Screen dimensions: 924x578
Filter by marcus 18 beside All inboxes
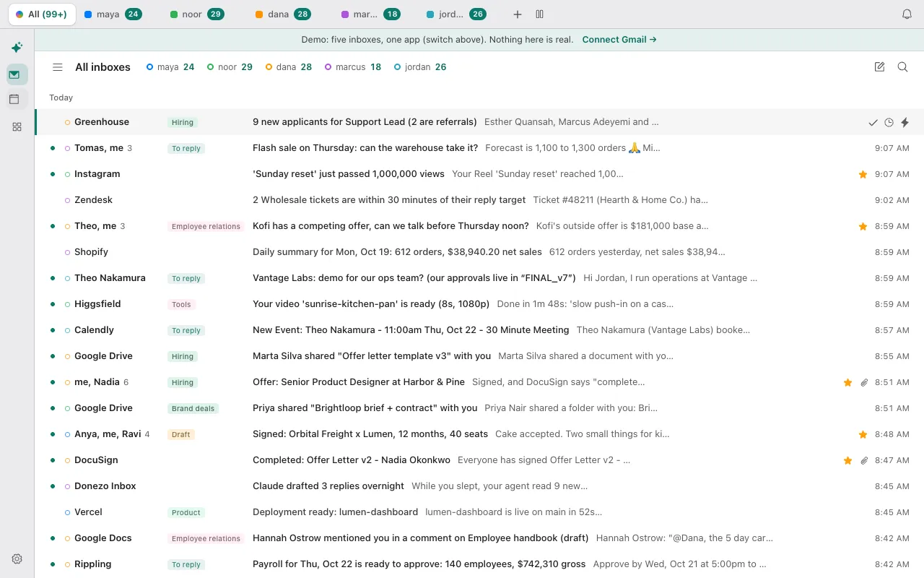tap(353, 67)
